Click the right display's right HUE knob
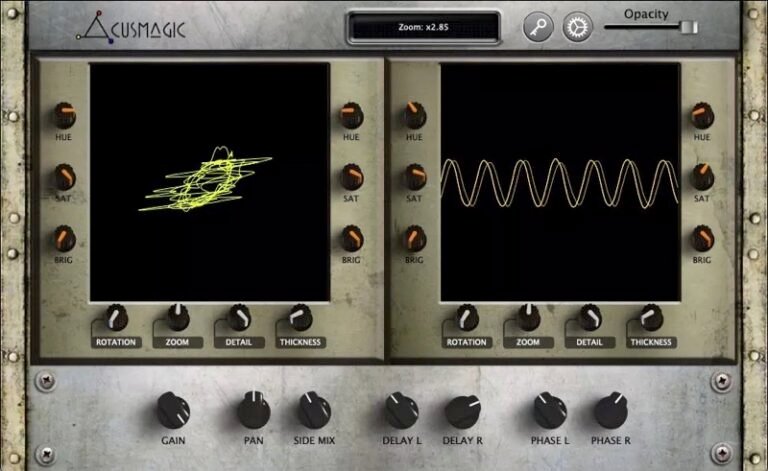Screen dimensions: 768x471 (x=702, y=116)
